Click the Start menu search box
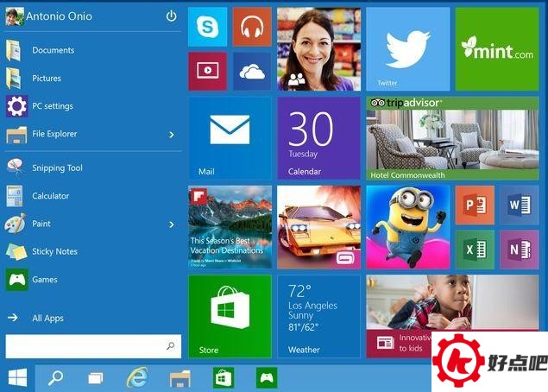Screen dimensions: 548x392 point(86,346)
